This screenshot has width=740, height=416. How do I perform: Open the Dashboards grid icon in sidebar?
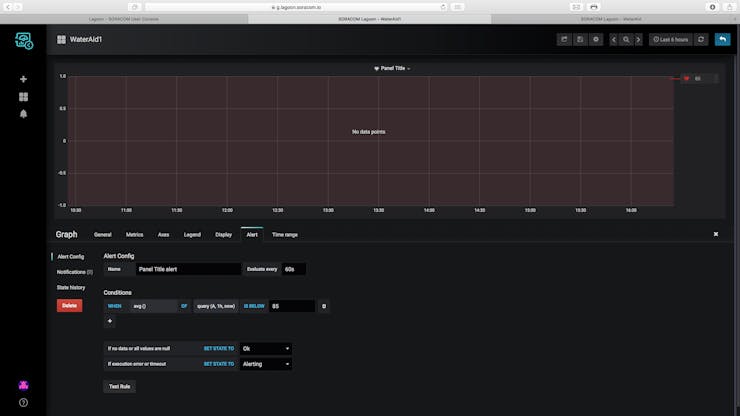click(x=23, y=96)
